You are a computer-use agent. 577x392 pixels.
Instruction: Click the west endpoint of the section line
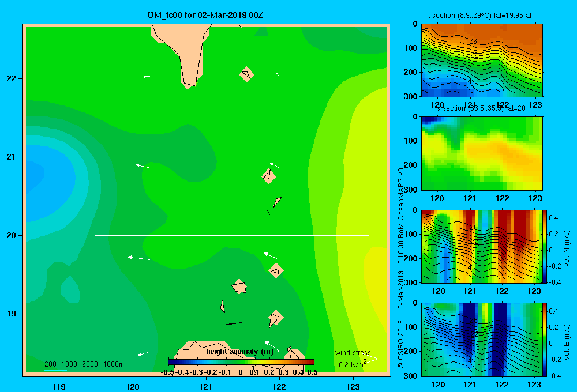coord(96,235)
